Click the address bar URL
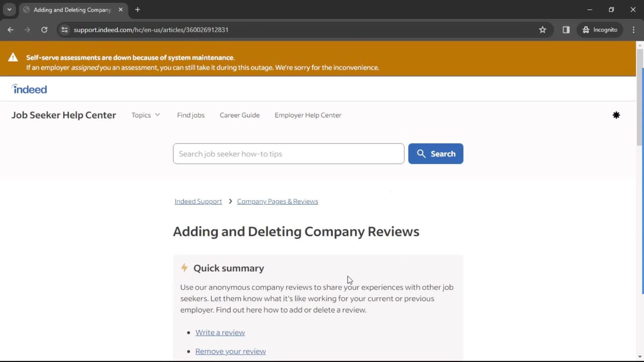Viewport: 644px width, 362px height. click(151, 30)
